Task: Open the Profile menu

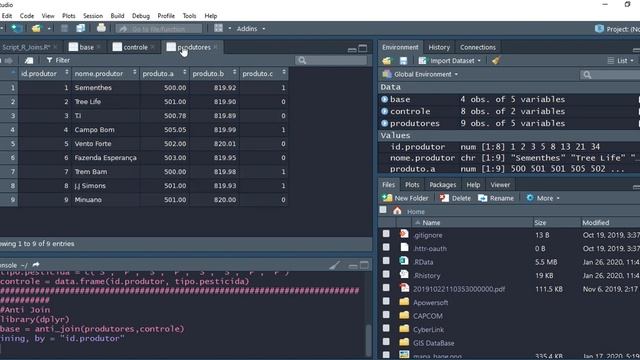Action: point(166,16)
